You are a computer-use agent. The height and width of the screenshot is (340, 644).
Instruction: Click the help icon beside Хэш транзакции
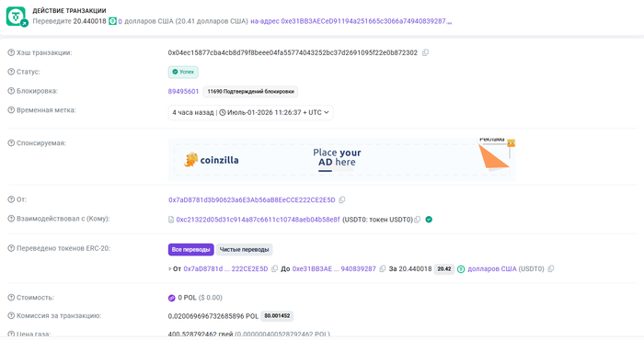coord(11,52)
